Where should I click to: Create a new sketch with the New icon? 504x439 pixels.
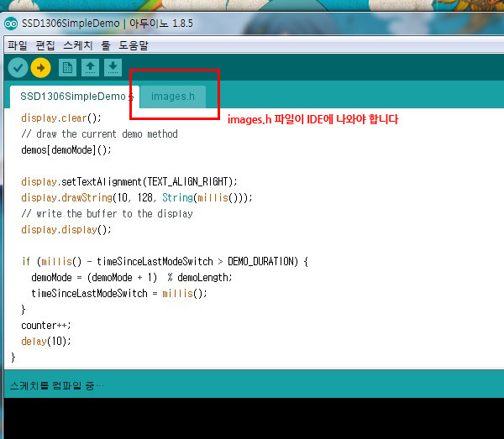coord(67,68)
